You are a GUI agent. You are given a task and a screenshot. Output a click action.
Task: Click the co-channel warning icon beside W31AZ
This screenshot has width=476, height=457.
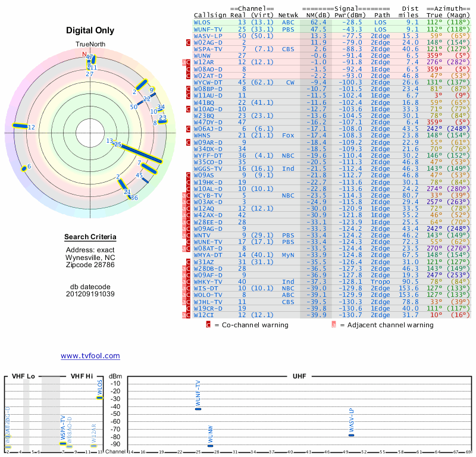(189, 262)
